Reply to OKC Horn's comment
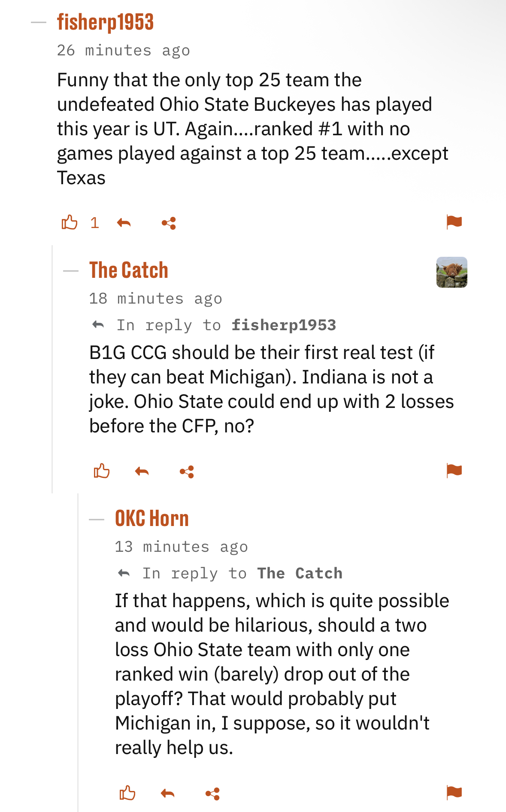 [x=167, y=794]
